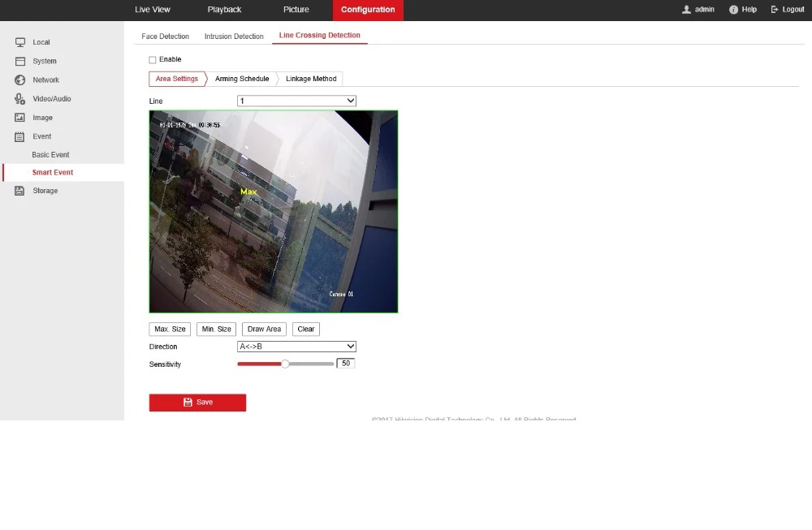
Task: Open Basic Event in sidebar
Action: pos(50,155)
